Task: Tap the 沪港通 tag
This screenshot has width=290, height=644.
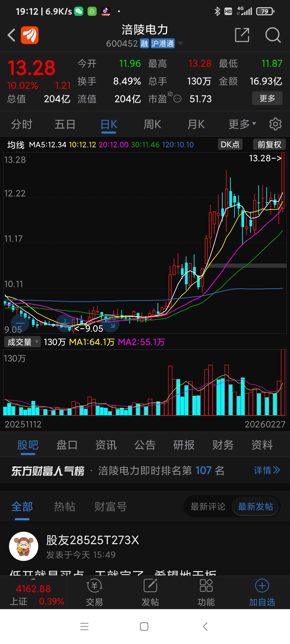Action: [x=162, y=43]
